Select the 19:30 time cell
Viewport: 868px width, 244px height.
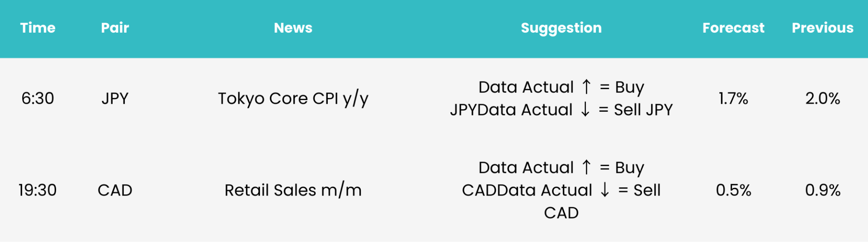click(x=38, y=190)
